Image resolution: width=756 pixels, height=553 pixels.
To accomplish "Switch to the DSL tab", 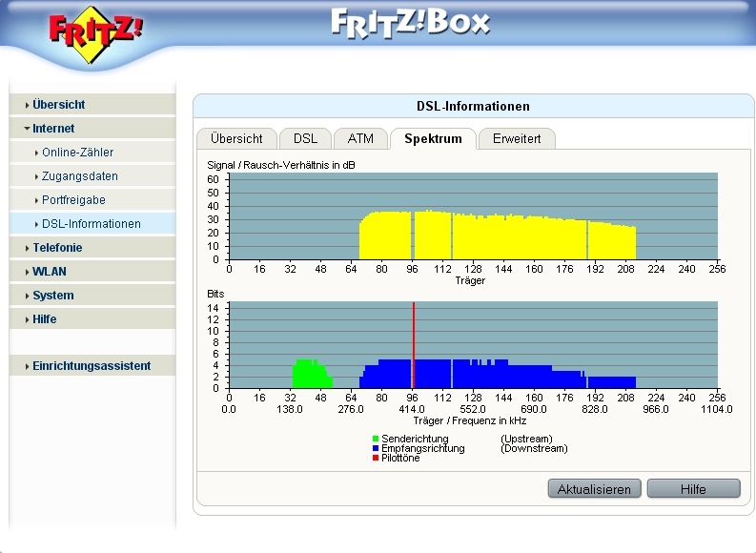I will pos(305,139).
